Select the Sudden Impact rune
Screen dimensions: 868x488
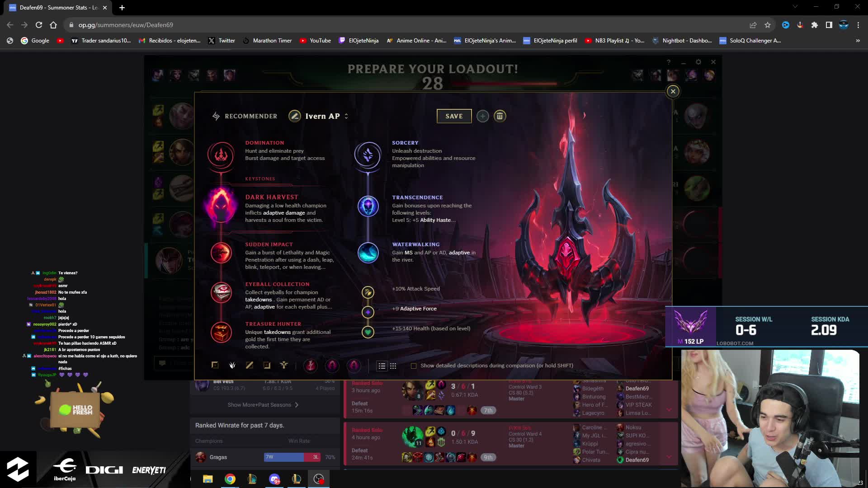[221, 253]
